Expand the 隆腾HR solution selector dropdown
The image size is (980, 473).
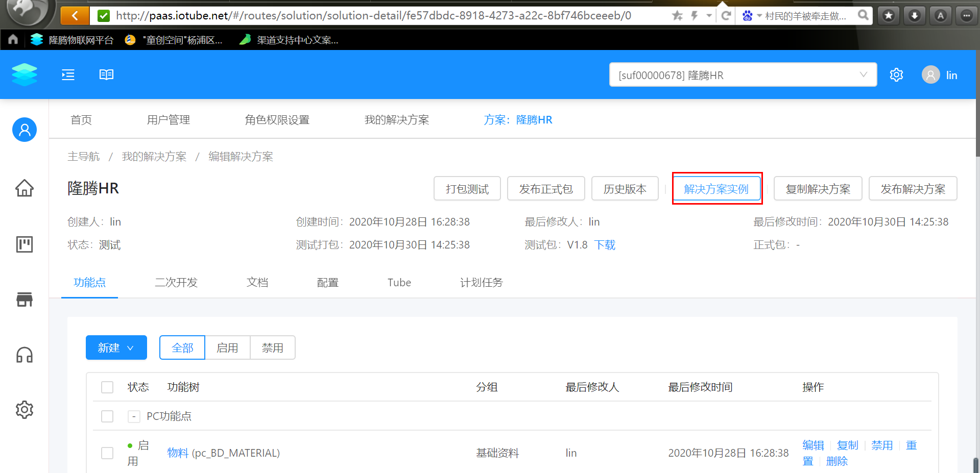(x=743, y=75)
